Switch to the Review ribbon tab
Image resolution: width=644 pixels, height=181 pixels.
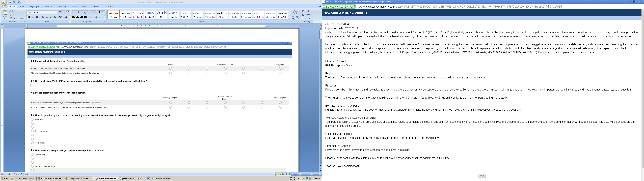coord(74,7)
